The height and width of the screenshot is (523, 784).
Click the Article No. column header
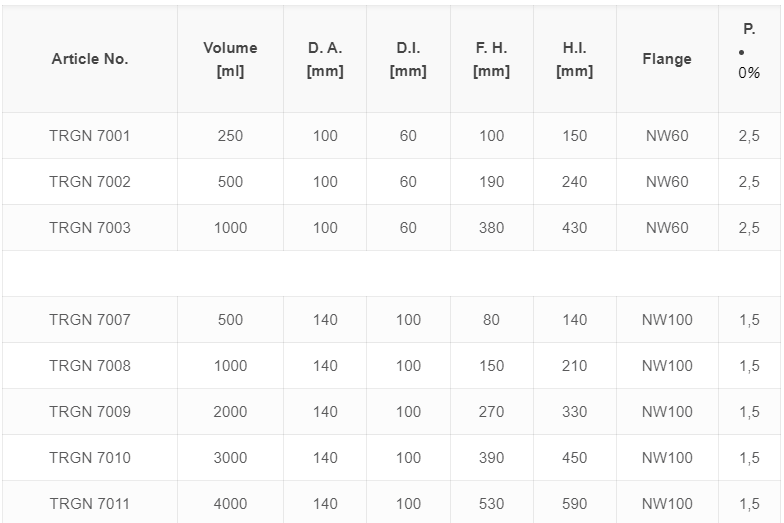click(90, 59)
